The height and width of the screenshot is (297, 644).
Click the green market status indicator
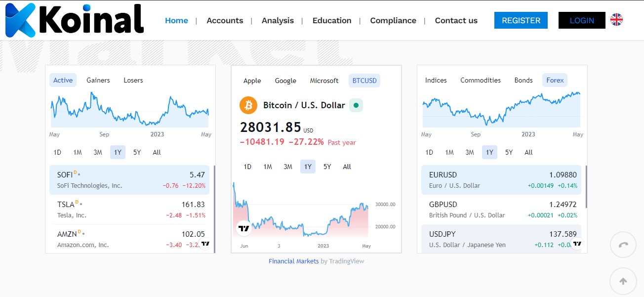[356, 105]
